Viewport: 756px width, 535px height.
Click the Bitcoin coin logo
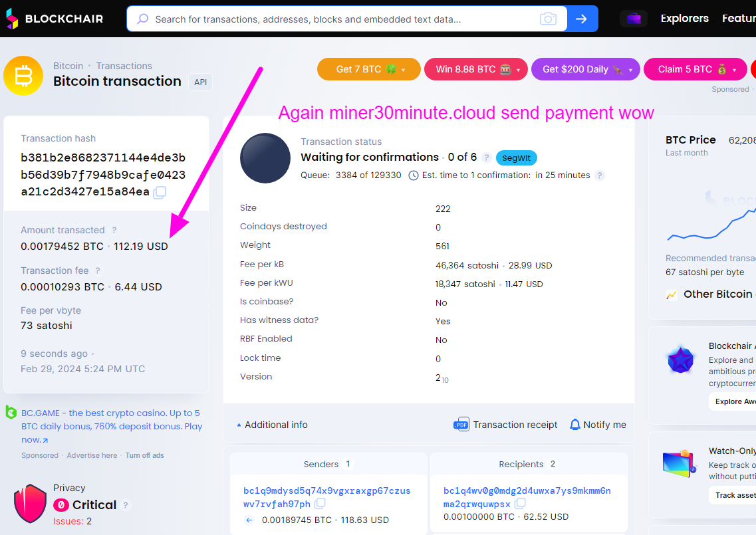pos(23,76)
